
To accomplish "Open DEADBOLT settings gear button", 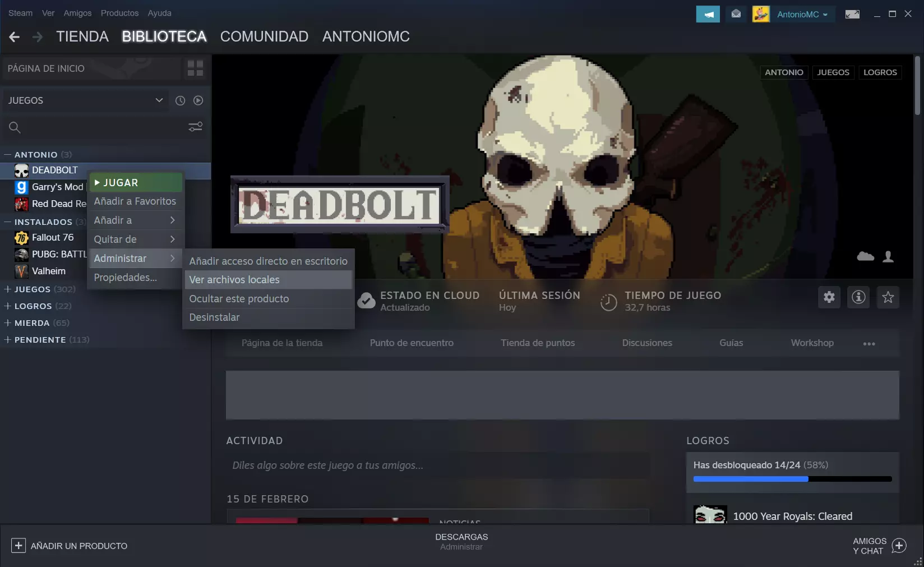I will point(829,297).
